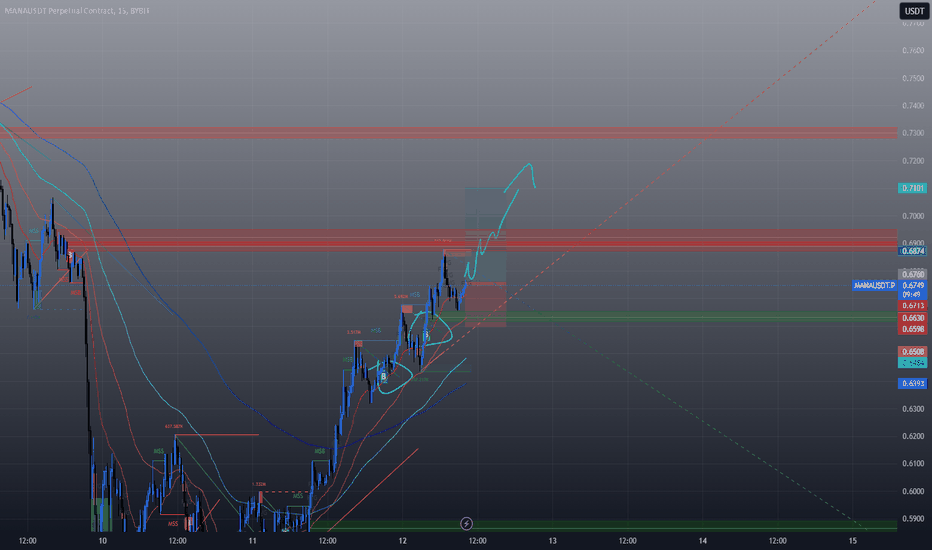Click date label 14 on time axis
Viewport: 932px width, 550px height.
[703, 540]
